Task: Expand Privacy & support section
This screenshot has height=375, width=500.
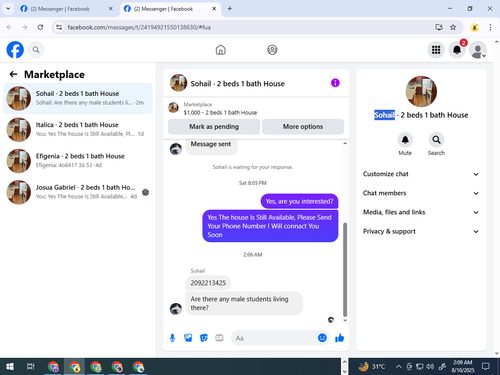Action: tap(421, 231)
